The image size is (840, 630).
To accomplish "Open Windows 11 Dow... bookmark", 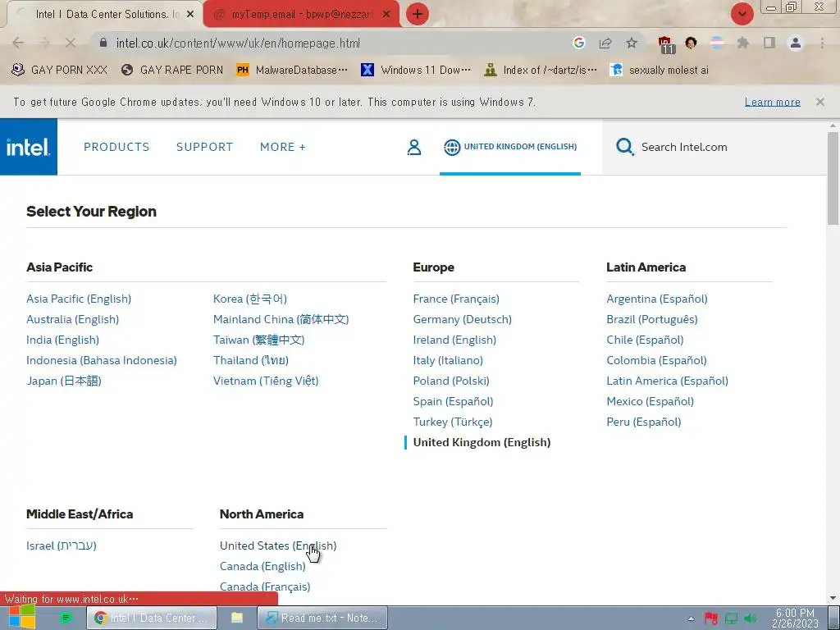I will point(416,71).
